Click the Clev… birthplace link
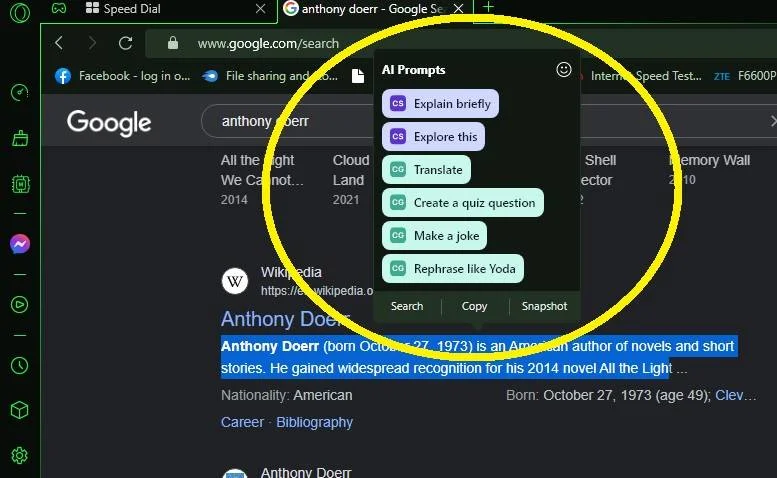This screenshot has width=777, height=478. [735, 395]
